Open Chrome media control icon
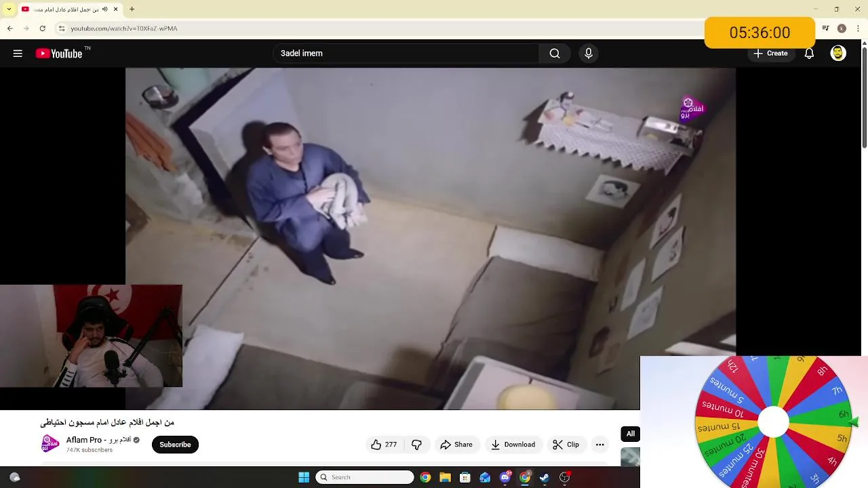Image resolution: width=868 pixels, height=488 pixels. pyautogui.click(x=825, y=28)
